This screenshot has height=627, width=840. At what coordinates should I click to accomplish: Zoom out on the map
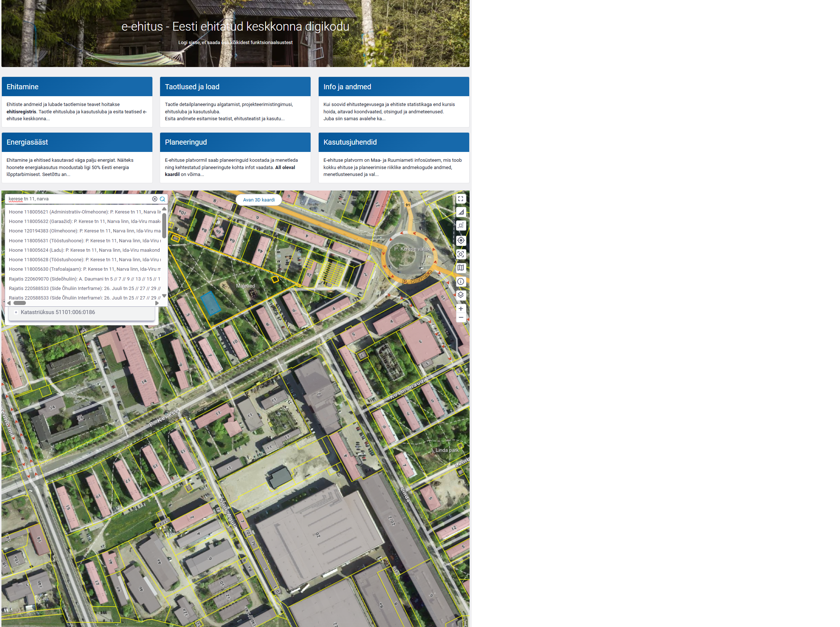click(x=460, y=317)
